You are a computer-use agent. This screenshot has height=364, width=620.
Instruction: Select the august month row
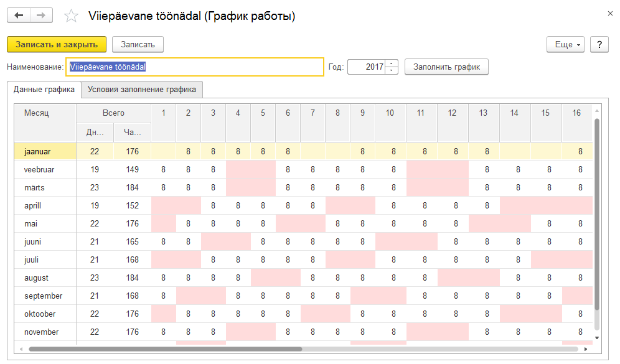click(x=36, y=278)
